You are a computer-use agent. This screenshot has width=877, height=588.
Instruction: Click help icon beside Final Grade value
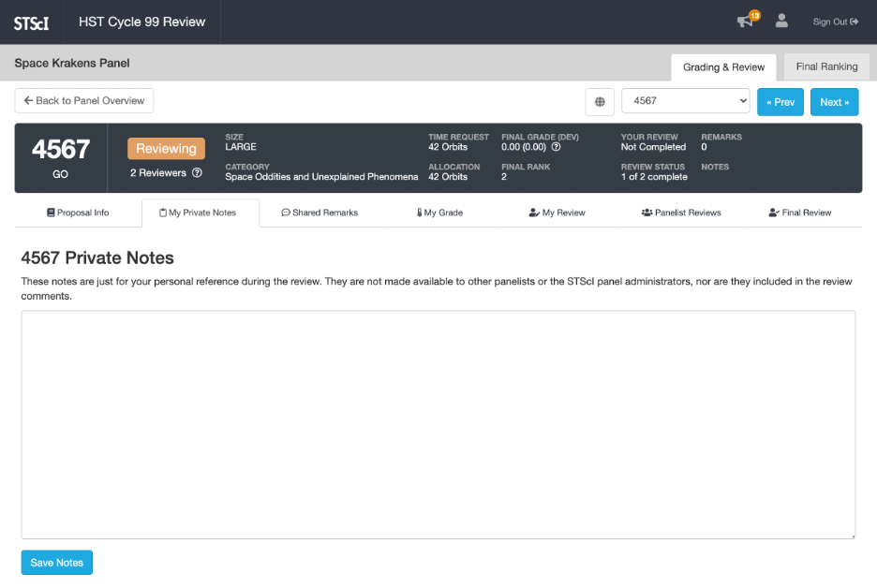click(x=557, y=147)
